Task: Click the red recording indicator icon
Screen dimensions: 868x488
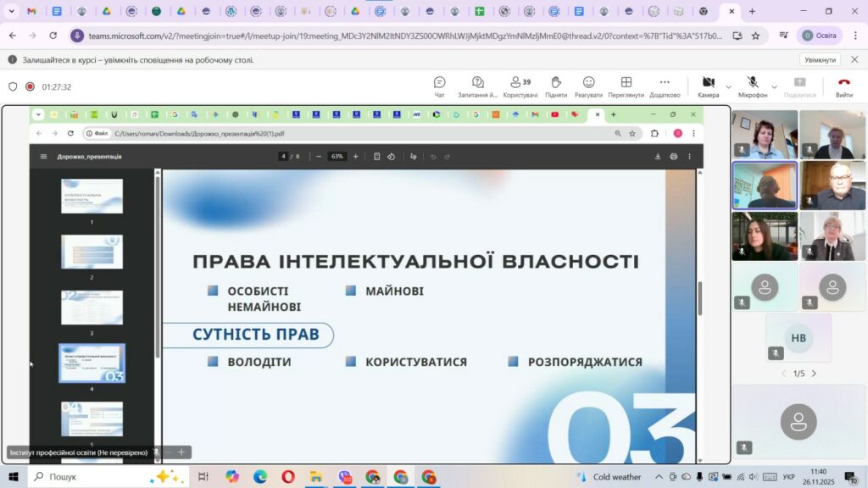Action: point(30,86)
